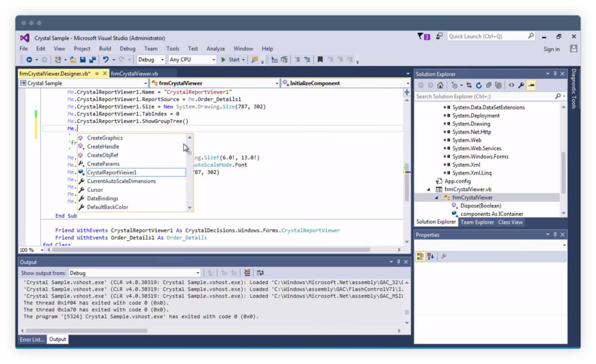Collapse the frmCrystalViewer class node
Viewport: 596px width, 364px height.
pos(437,198)
